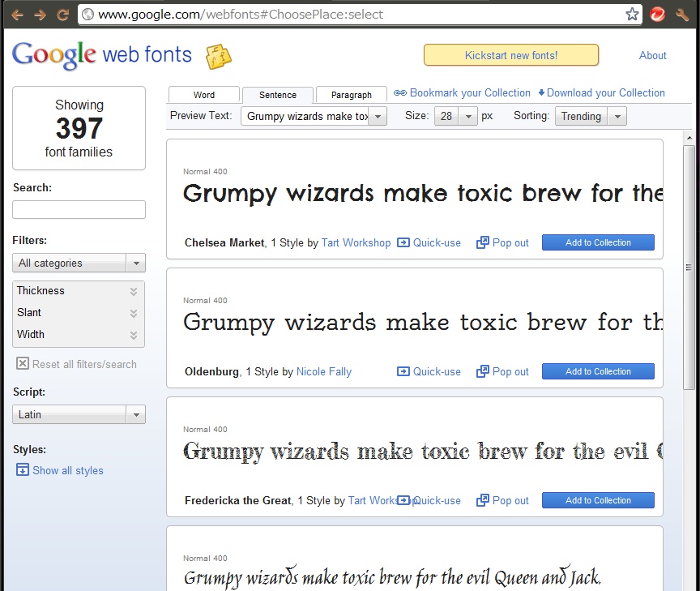Image resolution: width=700 pixels, height=591 pixels.
Task: Add Chelsea Market to Collection
Action: 598,242
